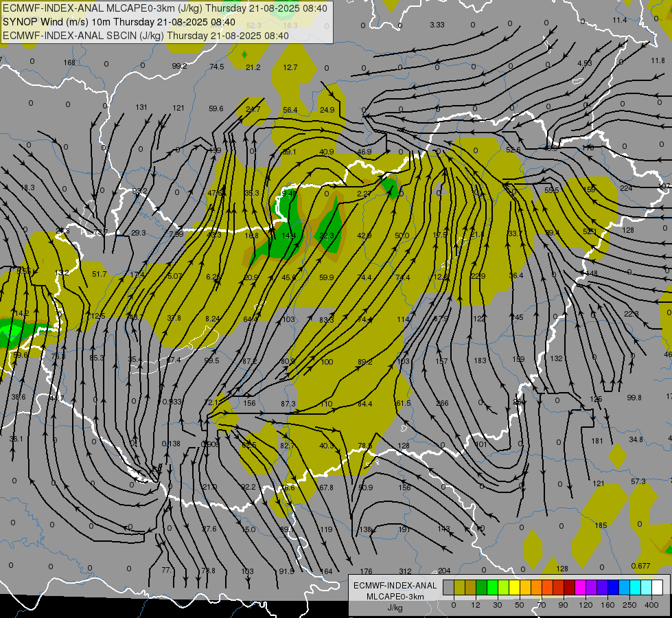This screenshot has height=618, width=672.
Task: Click the map value 0.677
Action: [x=640, y=566]
